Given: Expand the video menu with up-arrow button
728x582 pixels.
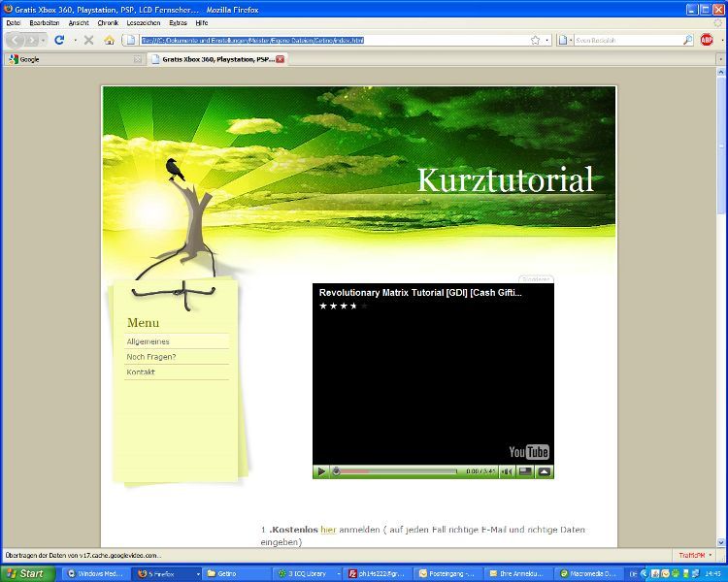Looking at the screenshot, I should click(545, 471).
